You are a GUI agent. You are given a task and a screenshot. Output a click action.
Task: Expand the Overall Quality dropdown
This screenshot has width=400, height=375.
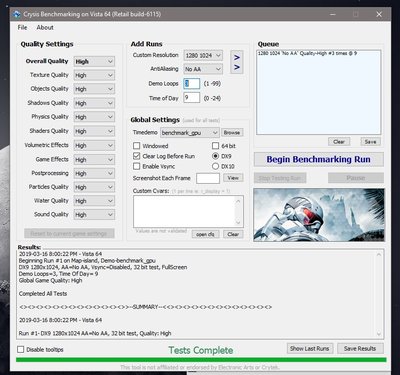click(94, 62)
